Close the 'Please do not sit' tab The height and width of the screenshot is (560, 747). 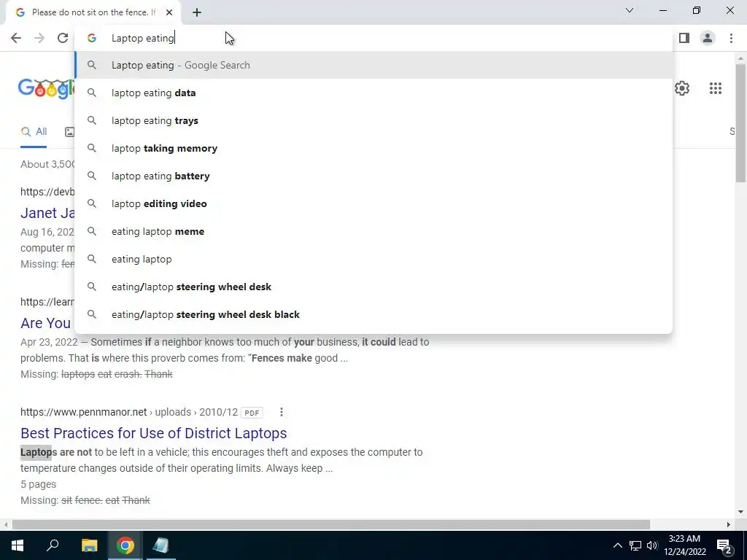169,12
